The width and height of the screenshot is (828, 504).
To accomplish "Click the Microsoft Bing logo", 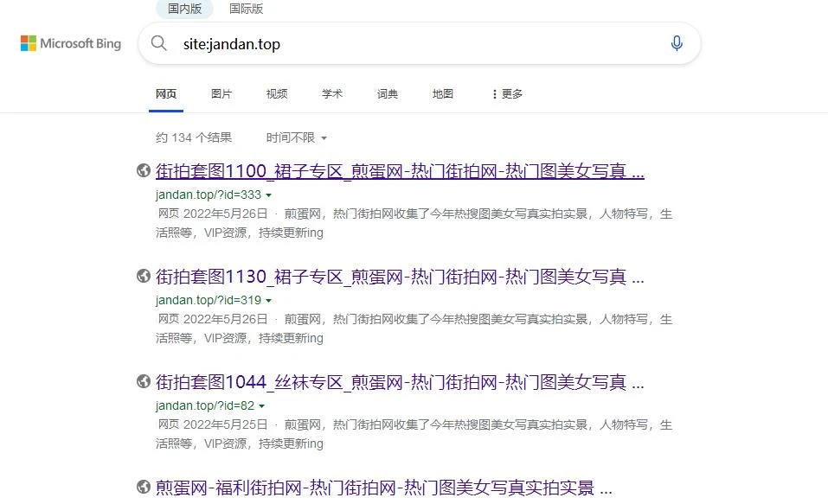I will click(71, 43).
